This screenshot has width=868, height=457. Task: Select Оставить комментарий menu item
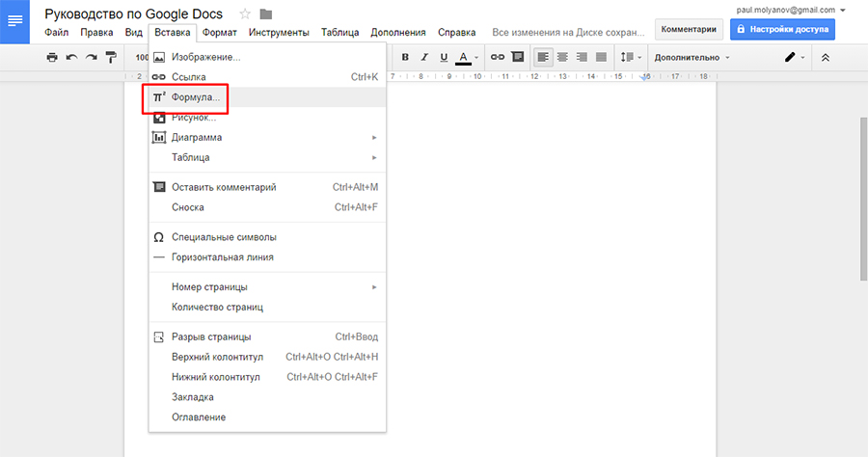point(267,187)
